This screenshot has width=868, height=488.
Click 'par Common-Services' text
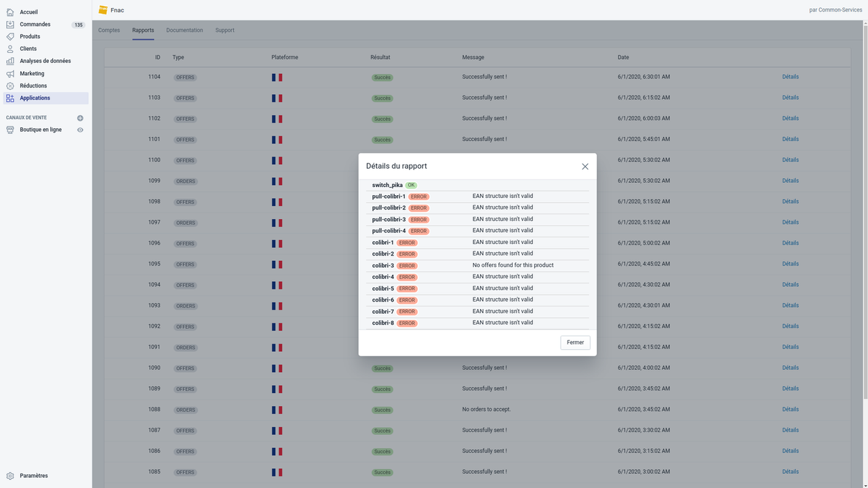click(x=836, y=10)
